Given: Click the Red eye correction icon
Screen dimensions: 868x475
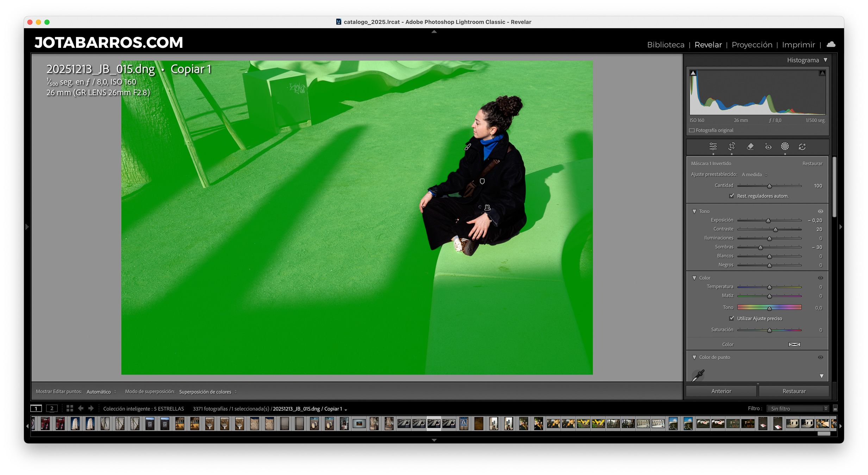Looking at the screenshot, I should [768, 146].
